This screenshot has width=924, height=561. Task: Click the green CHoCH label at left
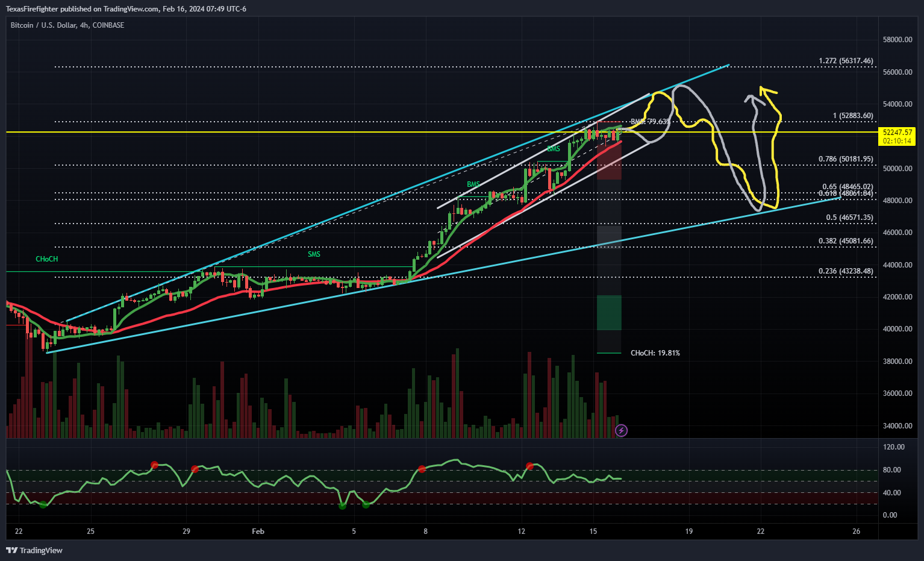46,259
